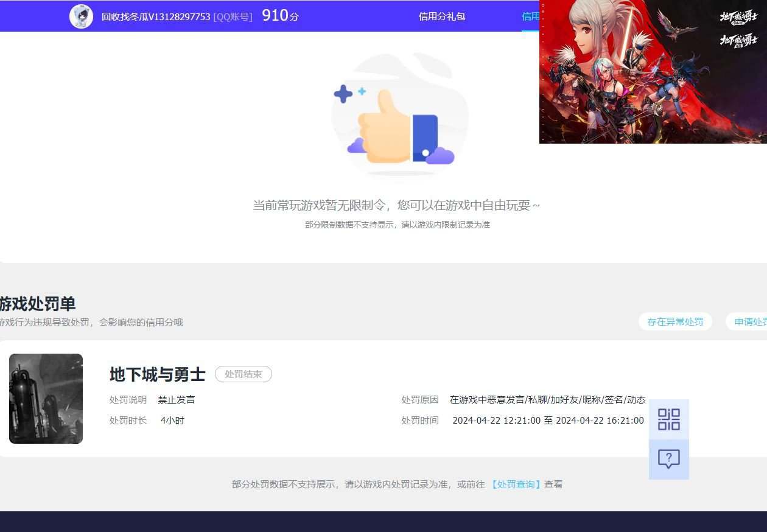This screenshot has width=767, height=532.
Task: Click the 处罚时长 label
Action: coord(128,421)
